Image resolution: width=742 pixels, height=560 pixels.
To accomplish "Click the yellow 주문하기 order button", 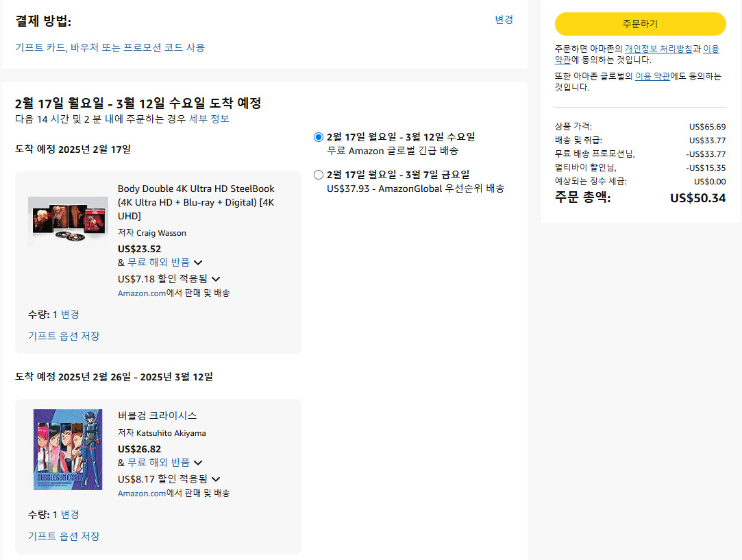I will (641, 24).
